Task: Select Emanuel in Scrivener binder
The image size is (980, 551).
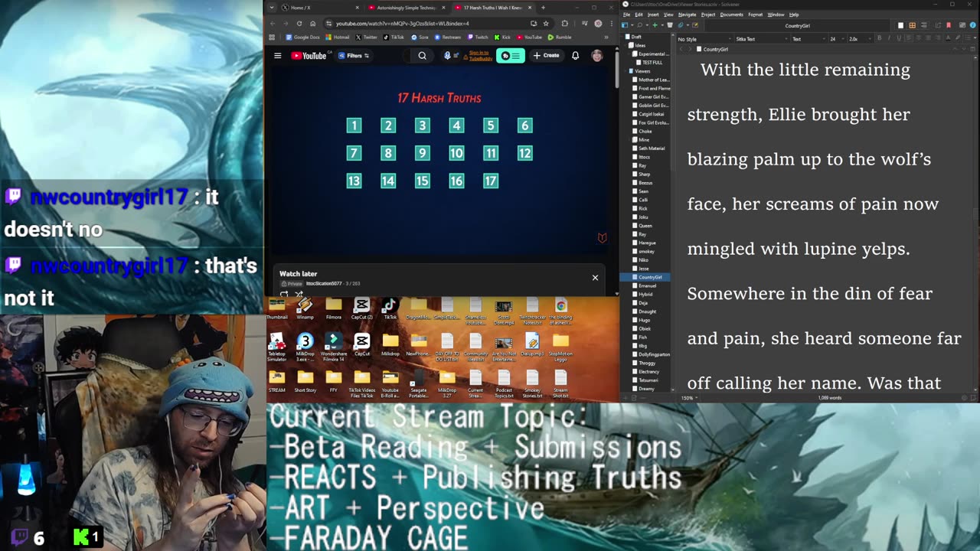Action: (647, 285)
